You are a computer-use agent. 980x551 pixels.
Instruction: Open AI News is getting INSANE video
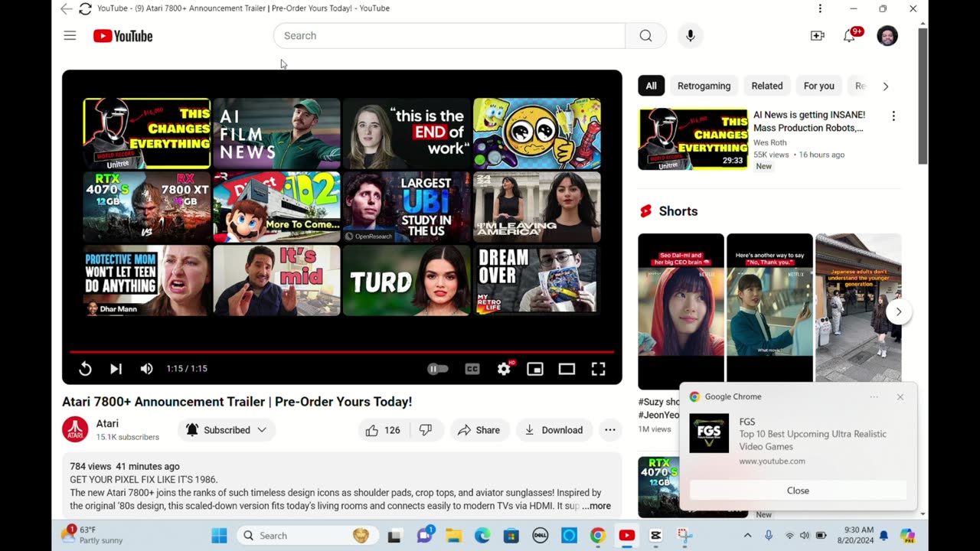(809, 121)
